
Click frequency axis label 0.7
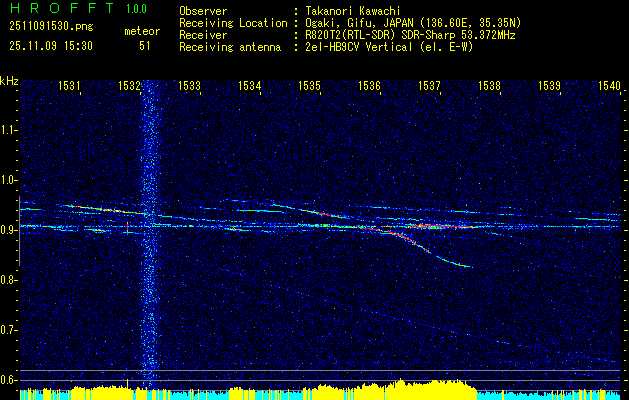click(7, 330)
